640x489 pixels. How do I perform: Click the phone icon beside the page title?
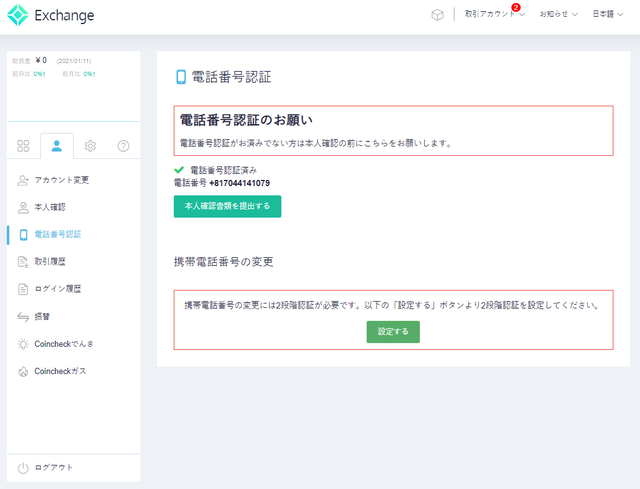pos(181,77)
